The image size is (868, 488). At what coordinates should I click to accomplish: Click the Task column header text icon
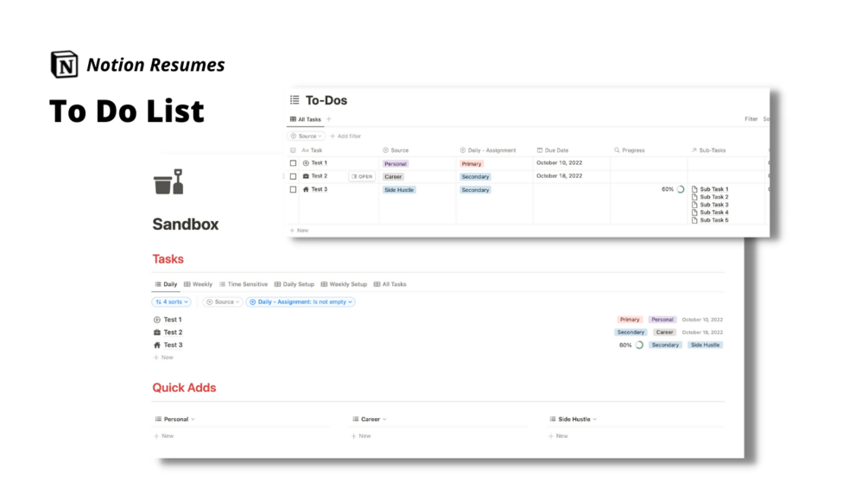305,150
